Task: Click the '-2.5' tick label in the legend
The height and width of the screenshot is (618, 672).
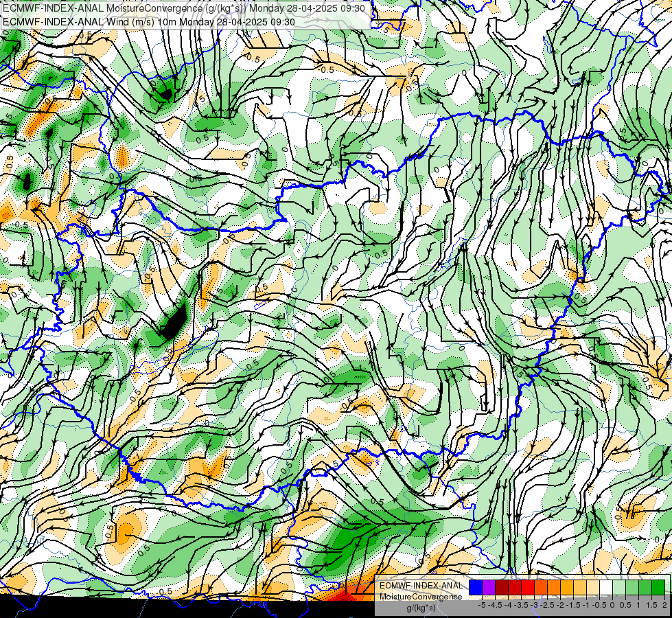Action: tap(547, 605)
